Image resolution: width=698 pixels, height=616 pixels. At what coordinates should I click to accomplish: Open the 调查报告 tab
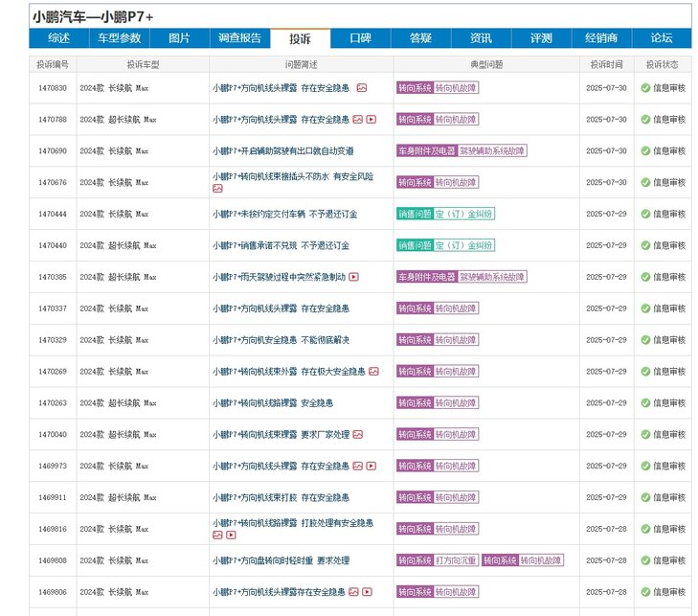tap(240, 38)
